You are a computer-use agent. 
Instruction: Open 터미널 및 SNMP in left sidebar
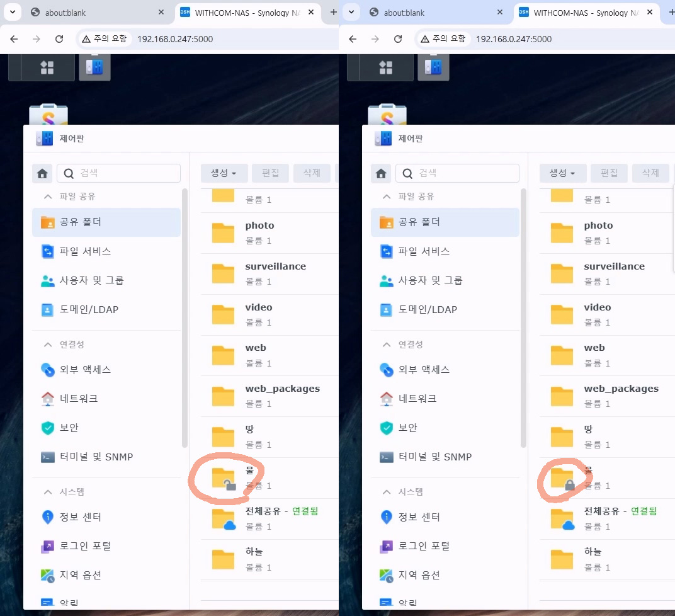pyautogui.click(x=96, y=457)
